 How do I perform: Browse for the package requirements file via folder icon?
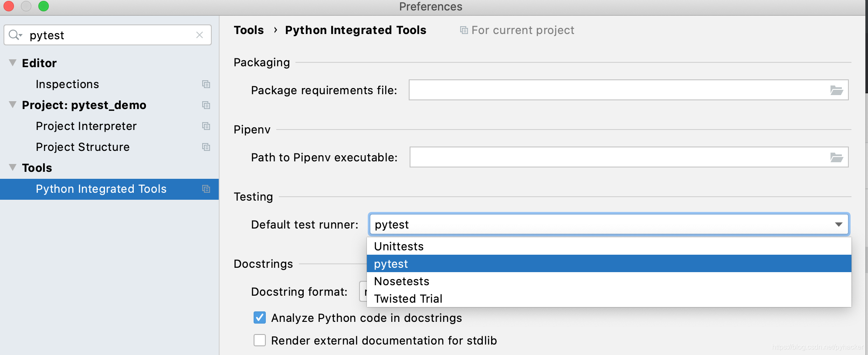836,90
